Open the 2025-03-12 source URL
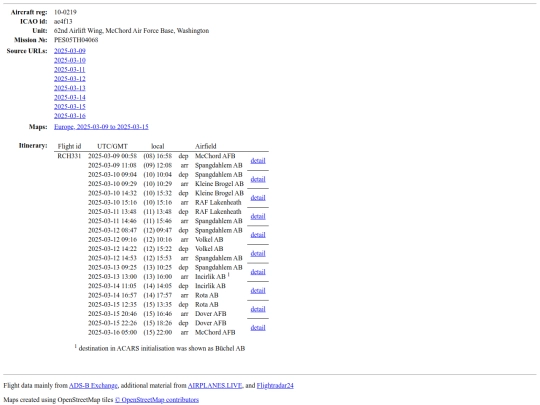 pos(70,79)
